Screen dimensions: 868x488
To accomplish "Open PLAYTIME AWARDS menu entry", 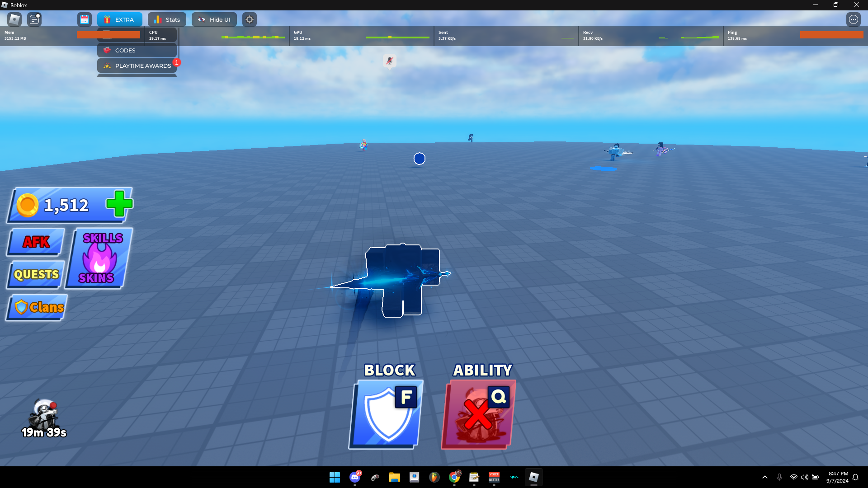I will pos(137,66).
